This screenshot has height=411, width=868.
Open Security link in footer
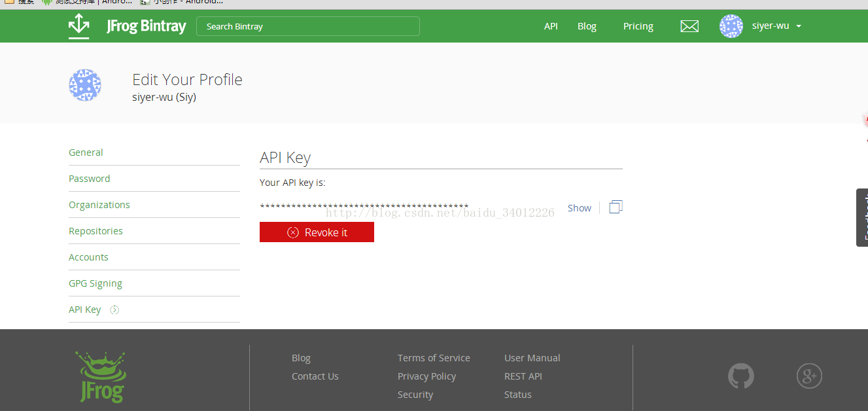point(415,395)
